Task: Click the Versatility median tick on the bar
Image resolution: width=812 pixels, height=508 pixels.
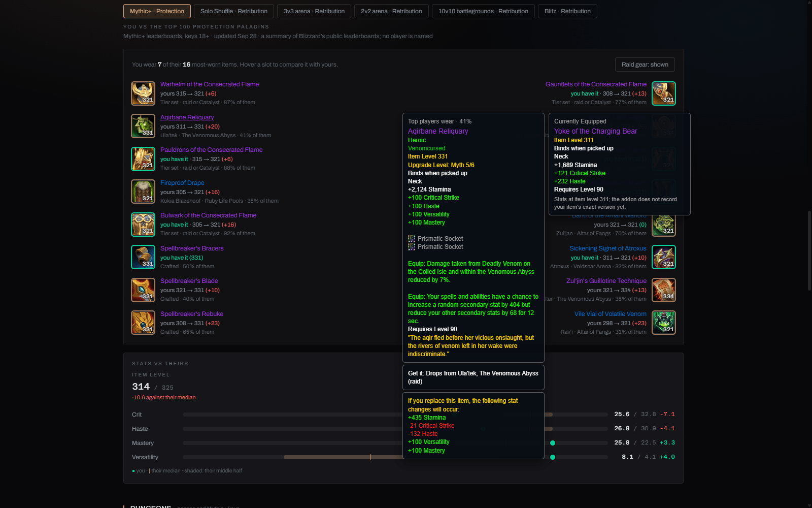Action: 370,457
